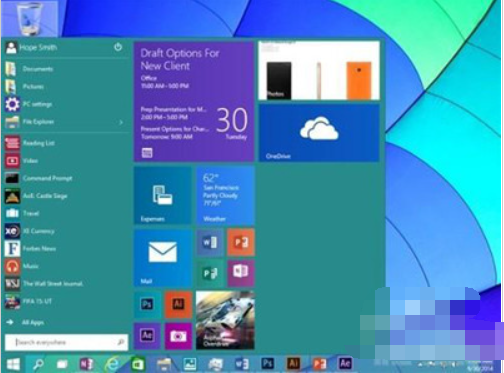This screenshot has width=504, height=373.
Task: Open the Expenses tile
Action: point(163,195)
